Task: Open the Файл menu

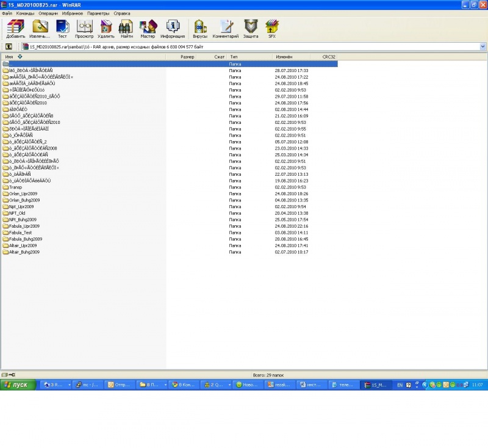Action: point(7,13)
